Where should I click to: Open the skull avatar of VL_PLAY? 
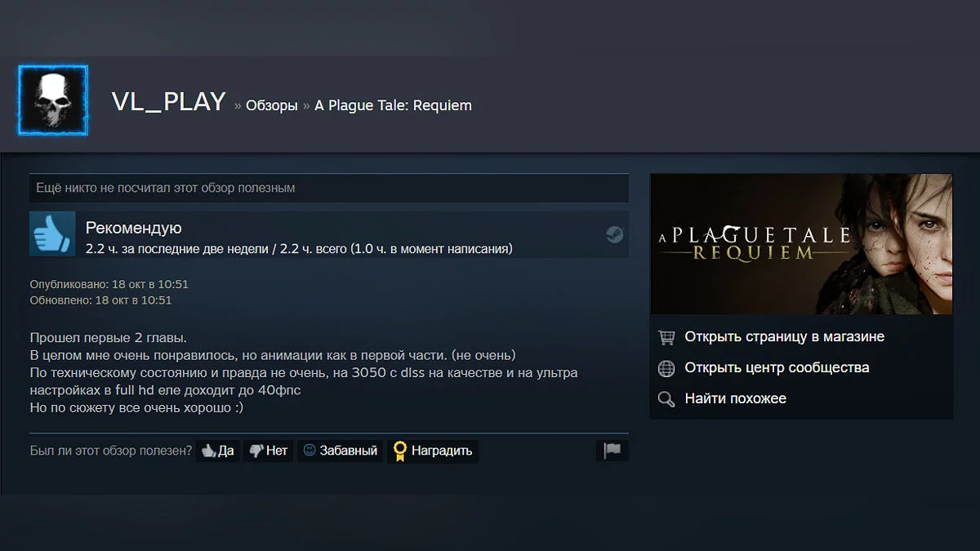click(x=53, y=100)
